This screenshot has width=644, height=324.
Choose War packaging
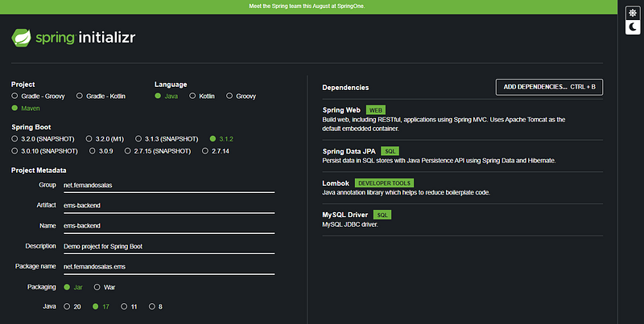105,287
